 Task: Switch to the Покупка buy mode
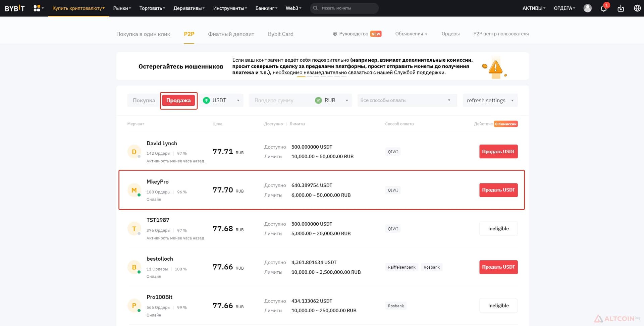pos(144,100)
